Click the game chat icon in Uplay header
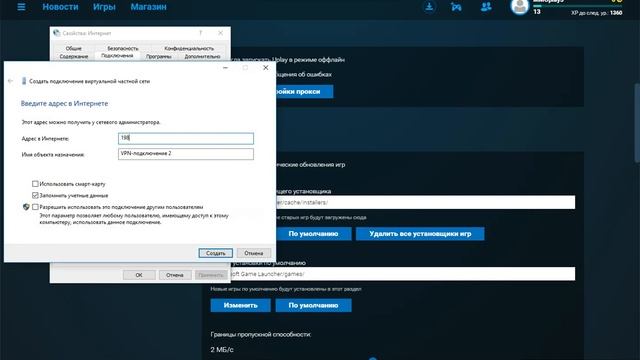The width and height of the screenshot is (640, 360). click(456, 7)
